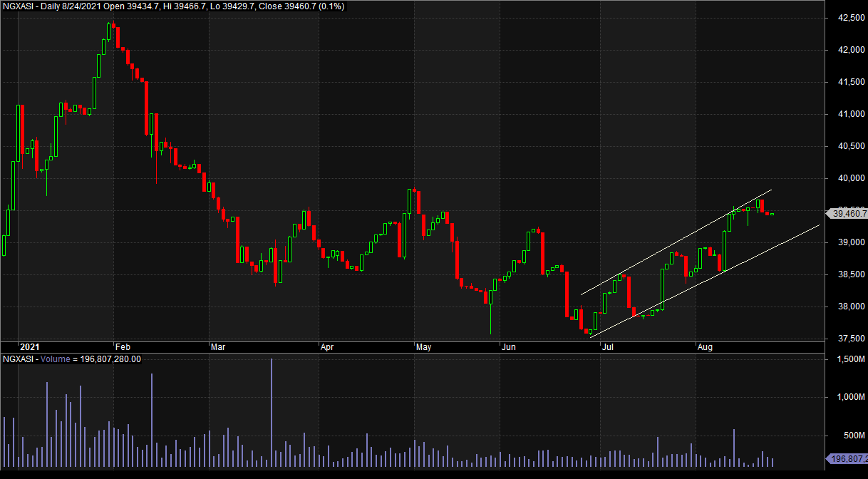This screenshot has width=868, height=479.
Task: Click the 2021 year label on time axis
Action: (28, 347)
